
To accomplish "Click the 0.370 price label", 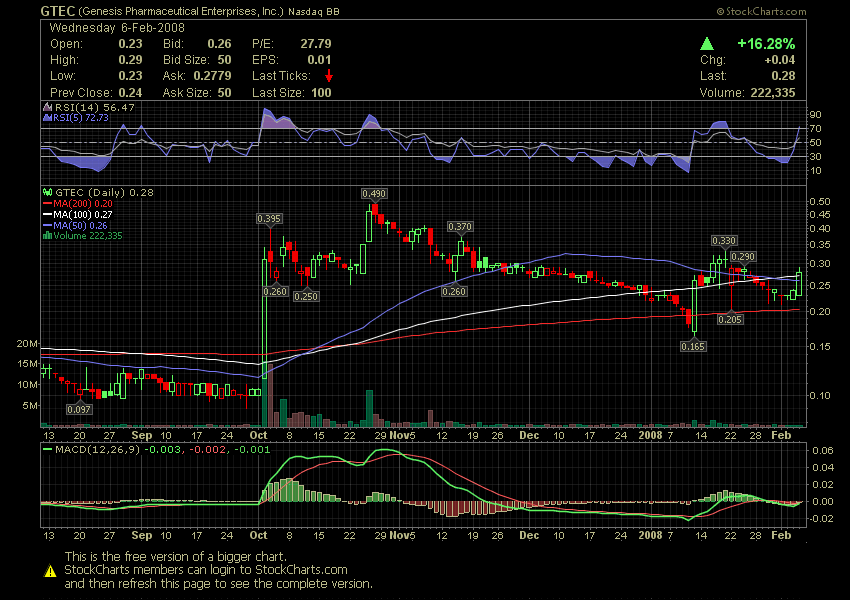I will tap(460, 227).
